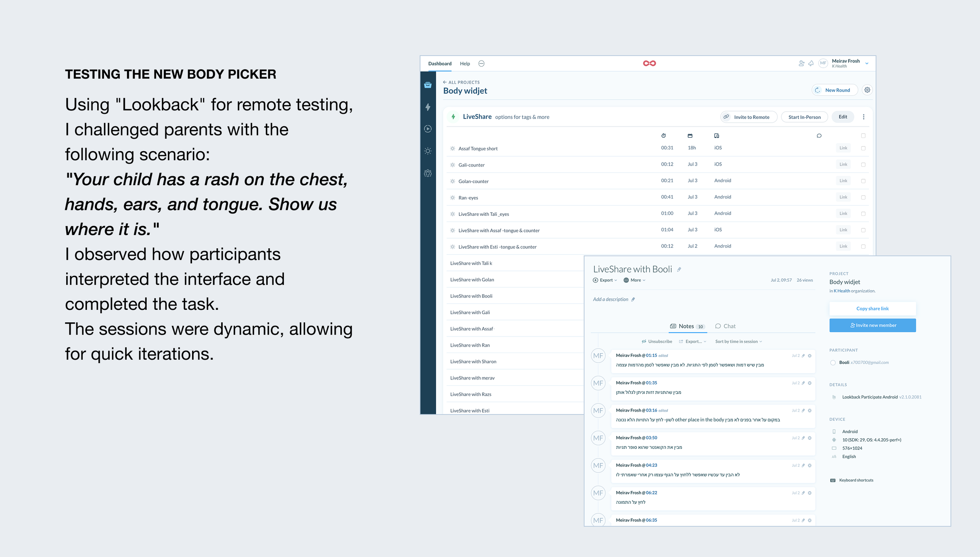Screen dimensions: 980x557
Task: Expand the Export dropdown under the session title
Action: point(606,280)
